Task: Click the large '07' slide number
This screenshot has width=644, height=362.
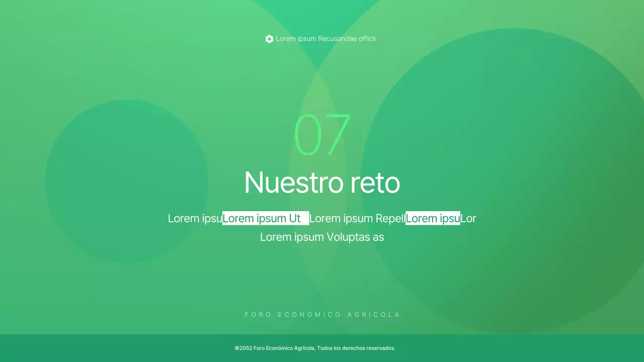Action: (x=322, y=134)
